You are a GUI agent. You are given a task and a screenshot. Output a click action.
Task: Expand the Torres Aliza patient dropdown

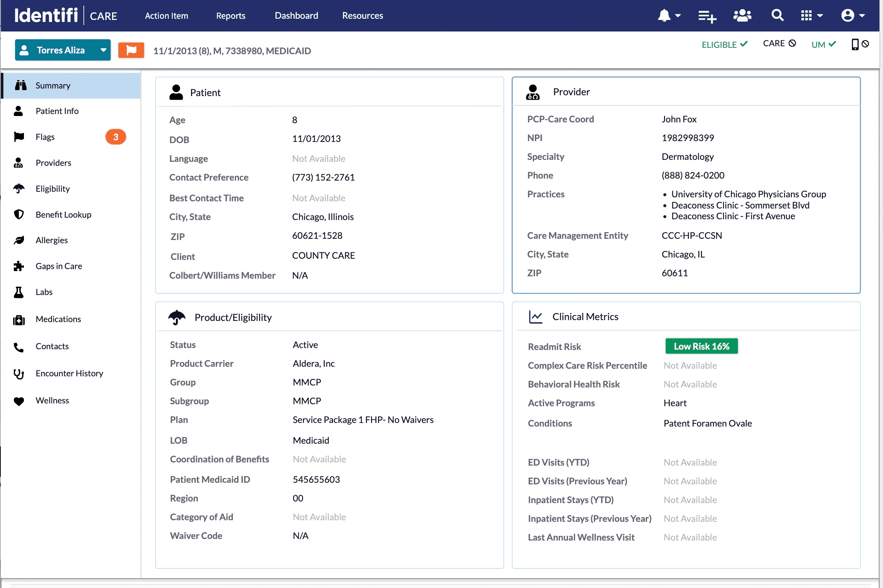[103, 50]
